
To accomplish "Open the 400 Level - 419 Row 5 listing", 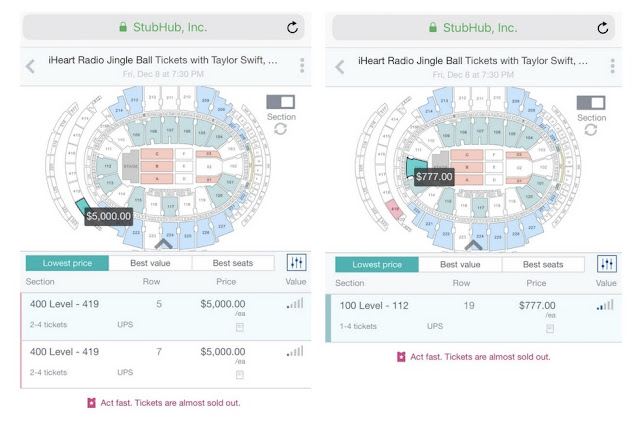I will coord(160,316).
